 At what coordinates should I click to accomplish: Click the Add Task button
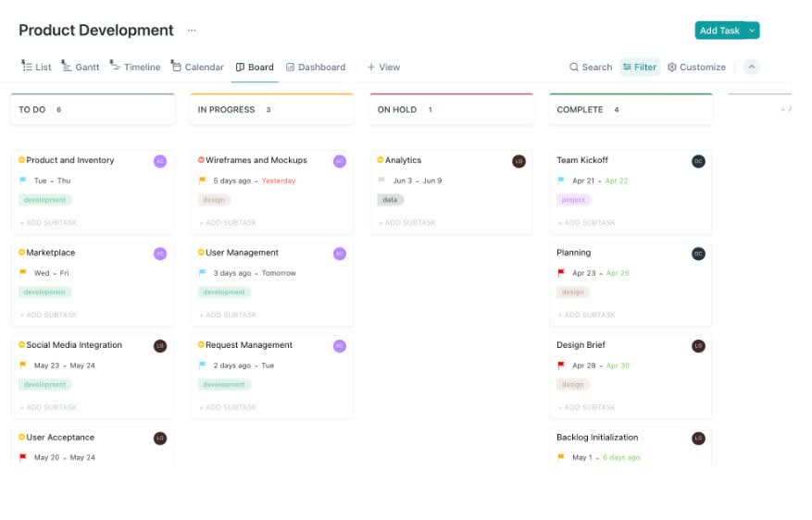point(719,31)
